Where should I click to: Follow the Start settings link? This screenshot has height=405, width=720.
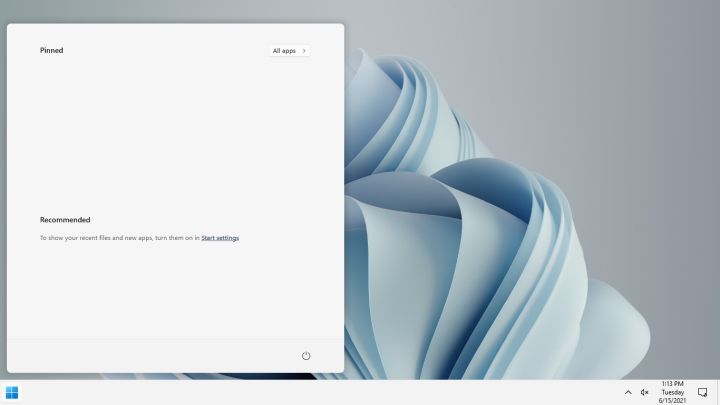tap(220, 238)
